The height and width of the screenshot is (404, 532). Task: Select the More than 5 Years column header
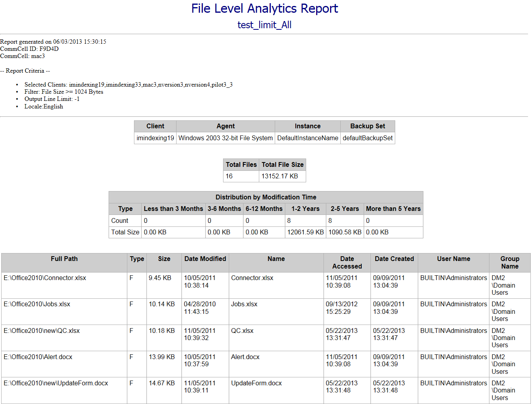(x=393, y=209)
